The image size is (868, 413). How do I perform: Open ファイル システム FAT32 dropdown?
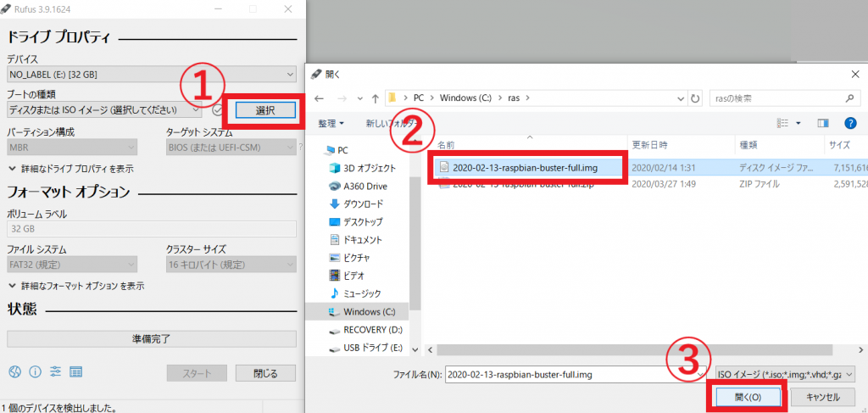(73, 265)
